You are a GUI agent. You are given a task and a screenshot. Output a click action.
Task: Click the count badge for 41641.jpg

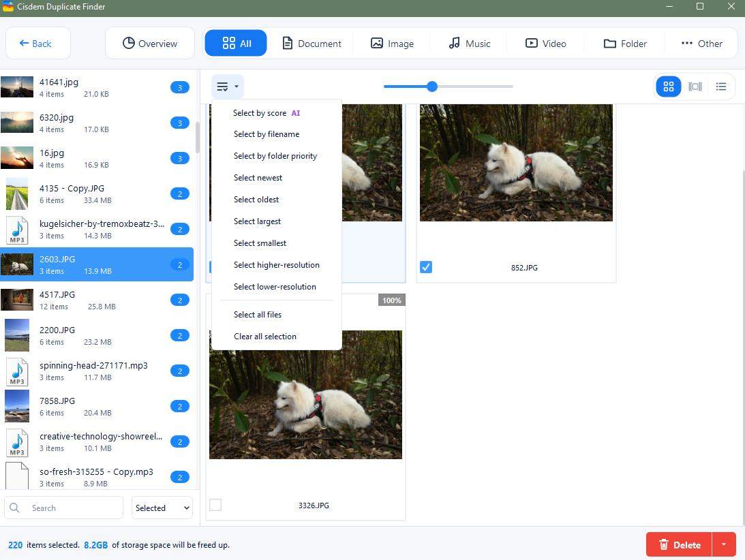tap(179, 87)
